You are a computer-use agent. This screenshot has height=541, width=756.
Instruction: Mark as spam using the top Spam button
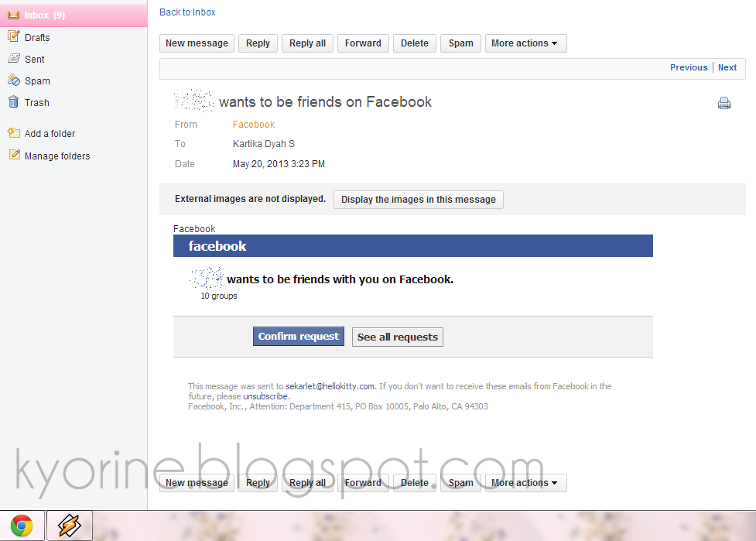[x=461, y=43]
